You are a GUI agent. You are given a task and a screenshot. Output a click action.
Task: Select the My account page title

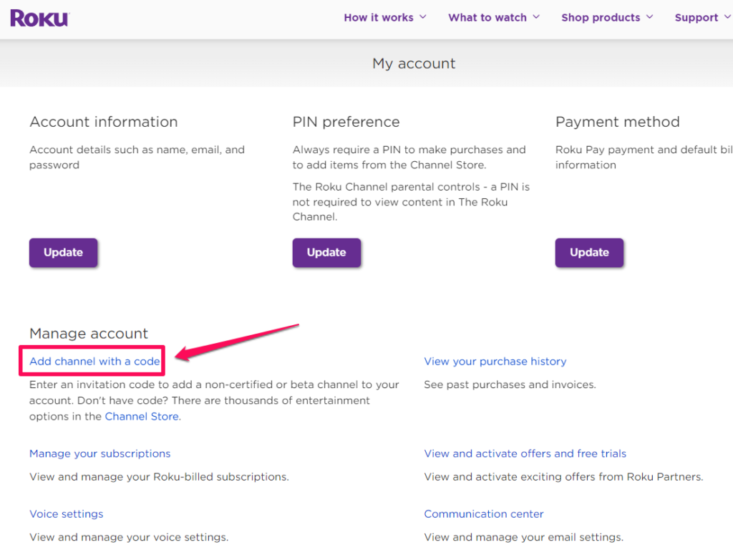(x=414, y=63)
